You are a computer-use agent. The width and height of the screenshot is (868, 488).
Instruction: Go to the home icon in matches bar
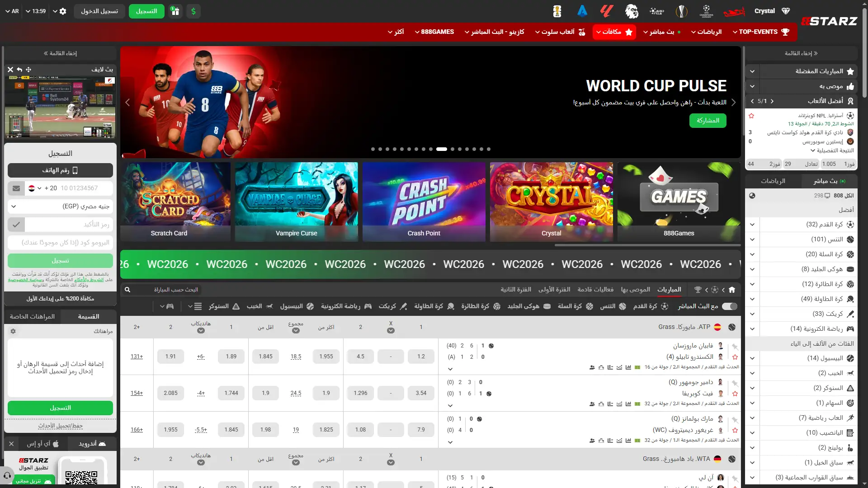click(732, 290)
